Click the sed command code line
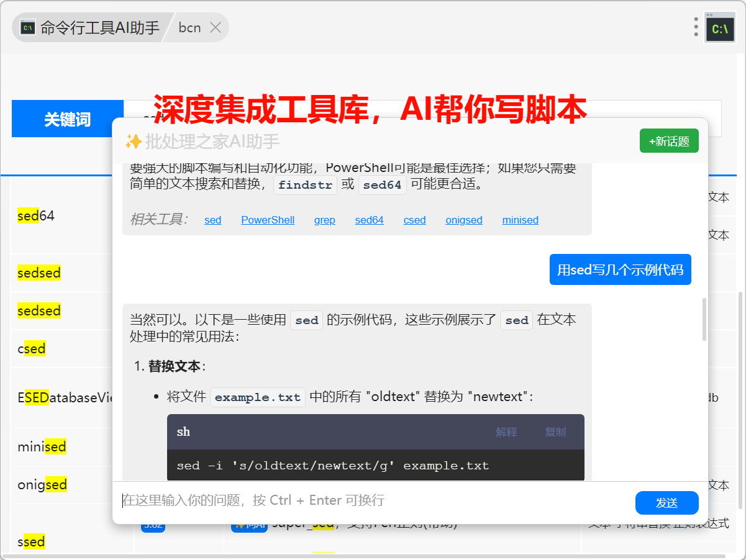Image resolution: width=746 pixels, height=560 pixels. pos(333,466)
